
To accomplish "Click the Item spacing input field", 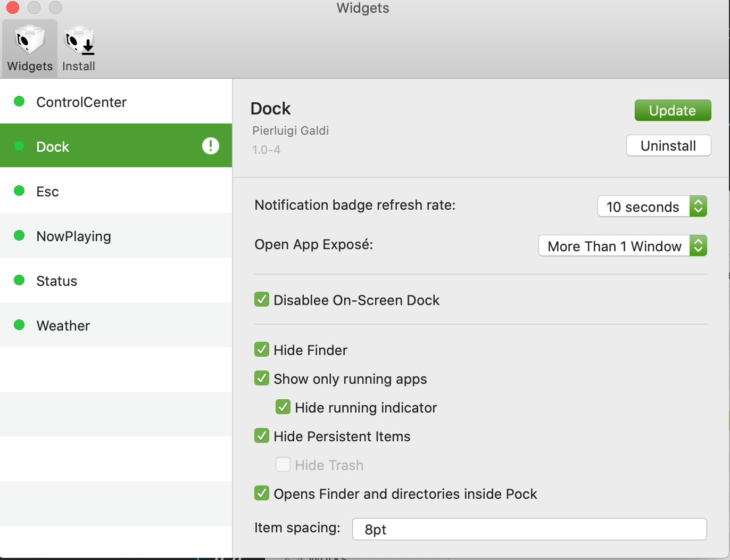I will (529, 529).
